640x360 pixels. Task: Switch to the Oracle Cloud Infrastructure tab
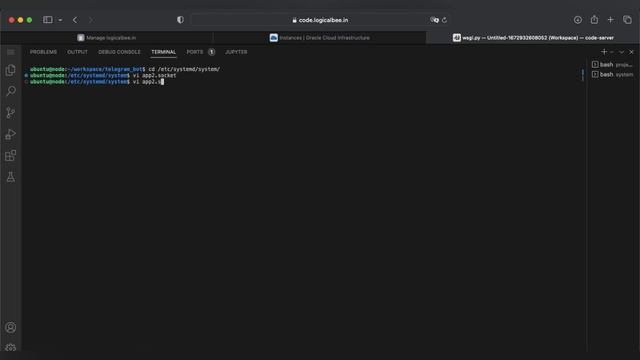coord(320,38)
